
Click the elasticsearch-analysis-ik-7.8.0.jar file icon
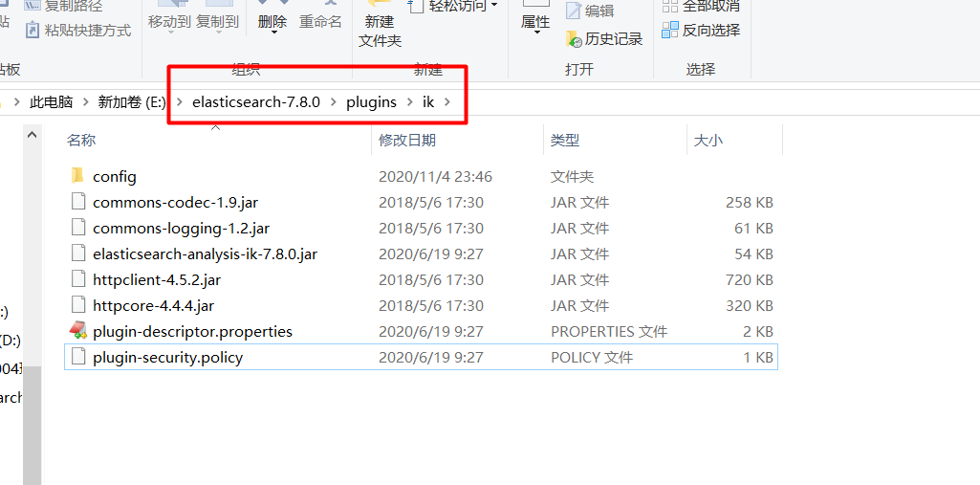click(x=78, y=254)
